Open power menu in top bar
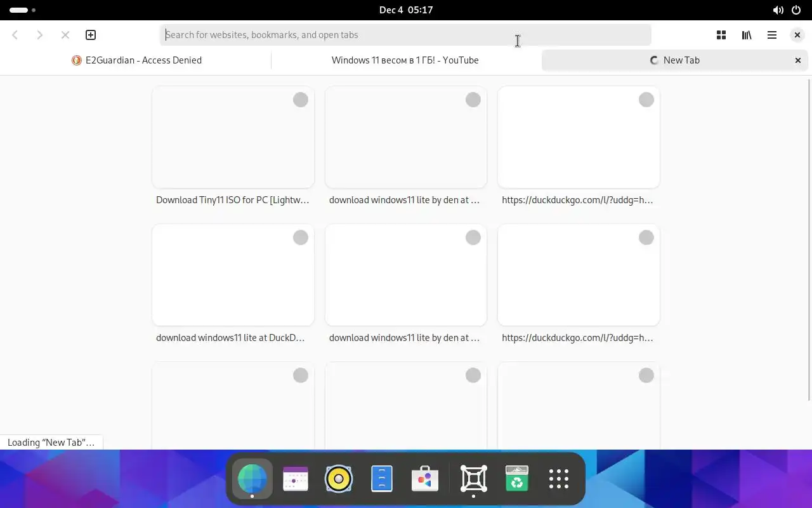 point(796,10)
